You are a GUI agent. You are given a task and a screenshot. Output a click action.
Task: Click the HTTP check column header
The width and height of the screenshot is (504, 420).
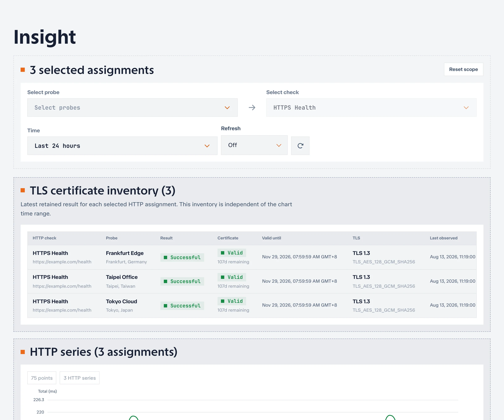point(44,238)
